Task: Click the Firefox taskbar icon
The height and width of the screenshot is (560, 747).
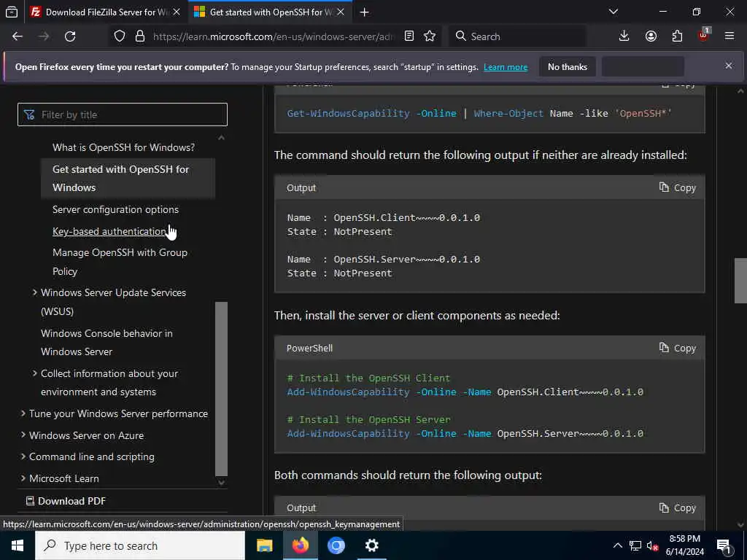Action: [300, 545]
